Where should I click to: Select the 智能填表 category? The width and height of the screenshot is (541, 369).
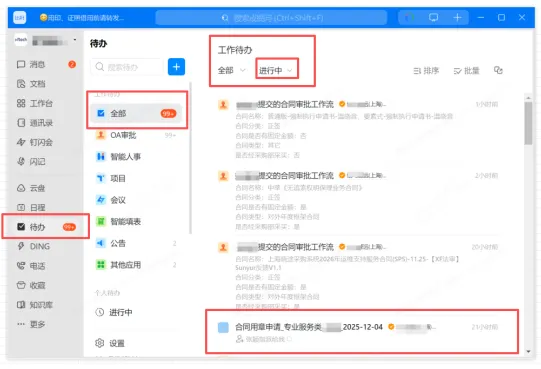pos(136,222)
